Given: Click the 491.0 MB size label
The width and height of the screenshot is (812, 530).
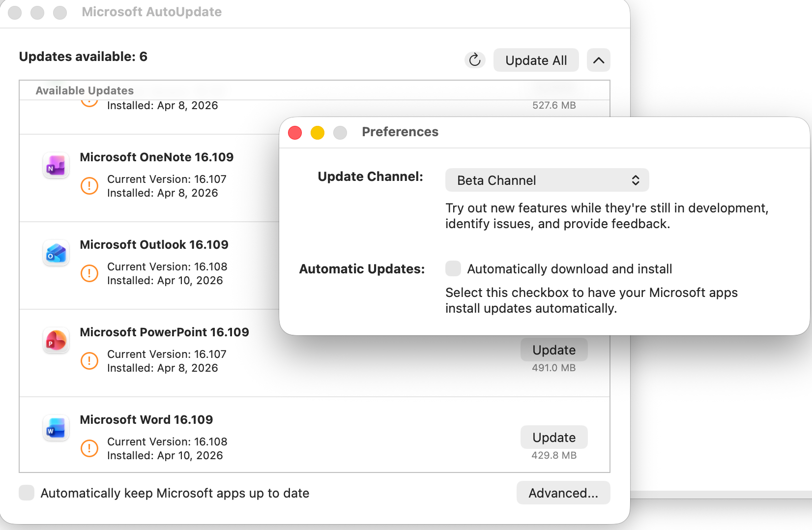Looking at the screenshot, I should click(x=554, y=368).
